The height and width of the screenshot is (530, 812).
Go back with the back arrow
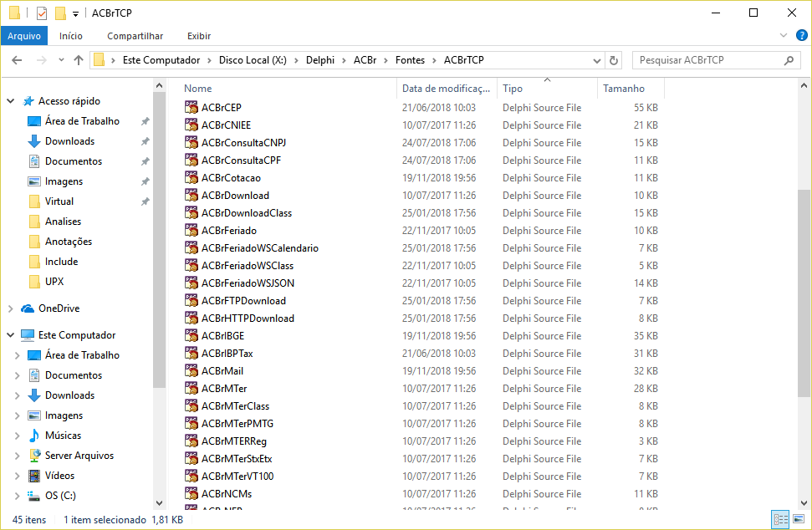pos(17,60)
